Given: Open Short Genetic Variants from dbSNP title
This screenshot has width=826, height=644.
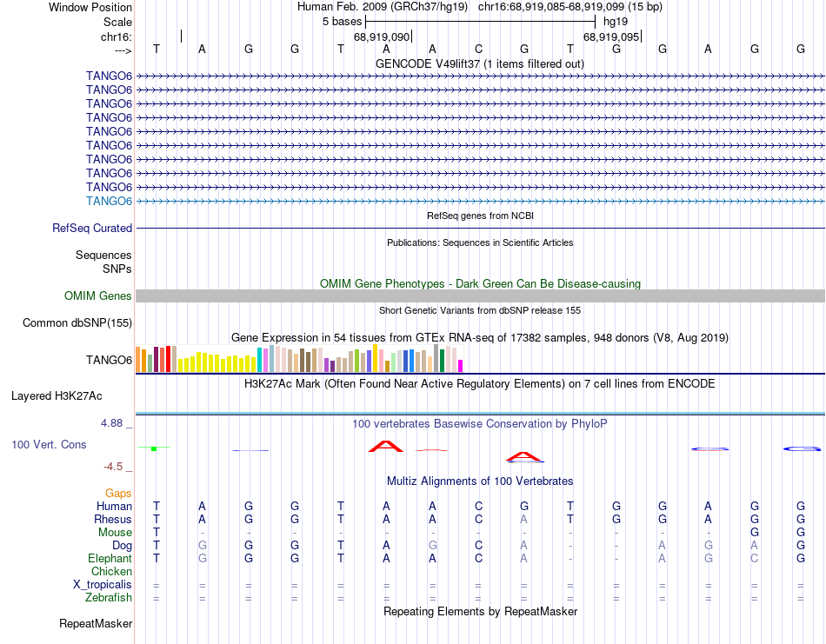Looking at the screenshot, I should 480,310.
